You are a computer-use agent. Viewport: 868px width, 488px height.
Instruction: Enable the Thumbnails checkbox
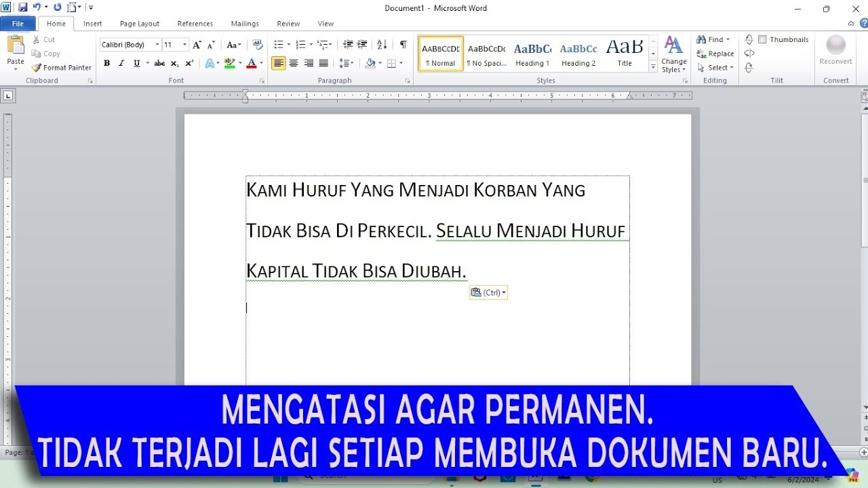point(762,39)
